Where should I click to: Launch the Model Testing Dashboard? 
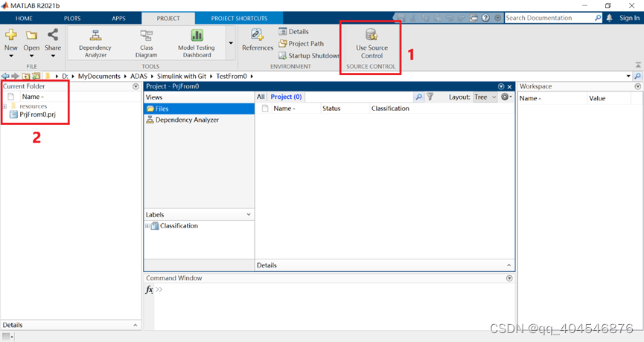(197, 43)
